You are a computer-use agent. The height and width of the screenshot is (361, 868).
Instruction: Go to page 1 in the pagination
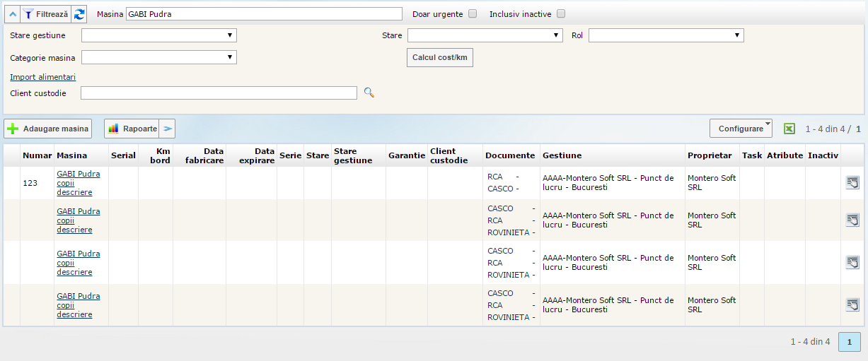coord(849,342)
